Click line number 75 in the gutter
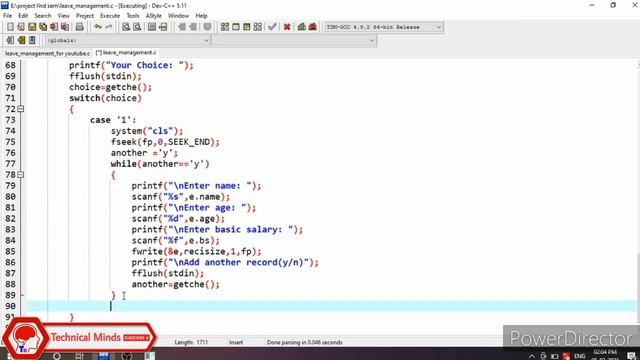640x360 pixels. [10, 142]
